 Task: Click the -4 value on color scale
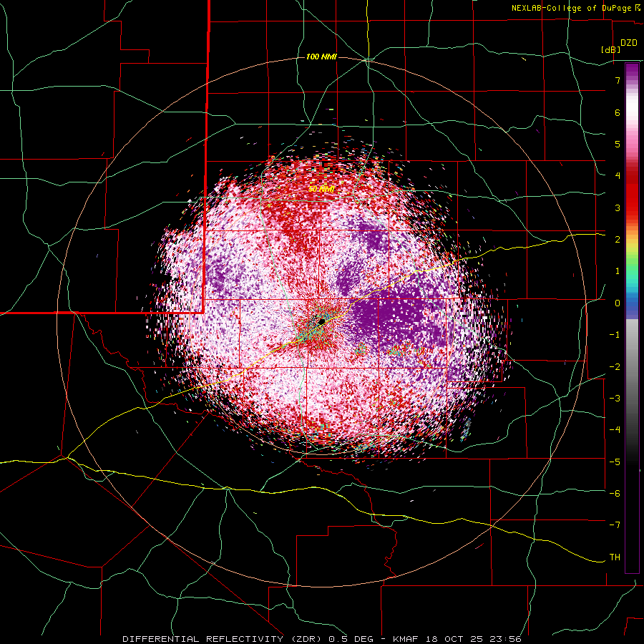point(615,430)
